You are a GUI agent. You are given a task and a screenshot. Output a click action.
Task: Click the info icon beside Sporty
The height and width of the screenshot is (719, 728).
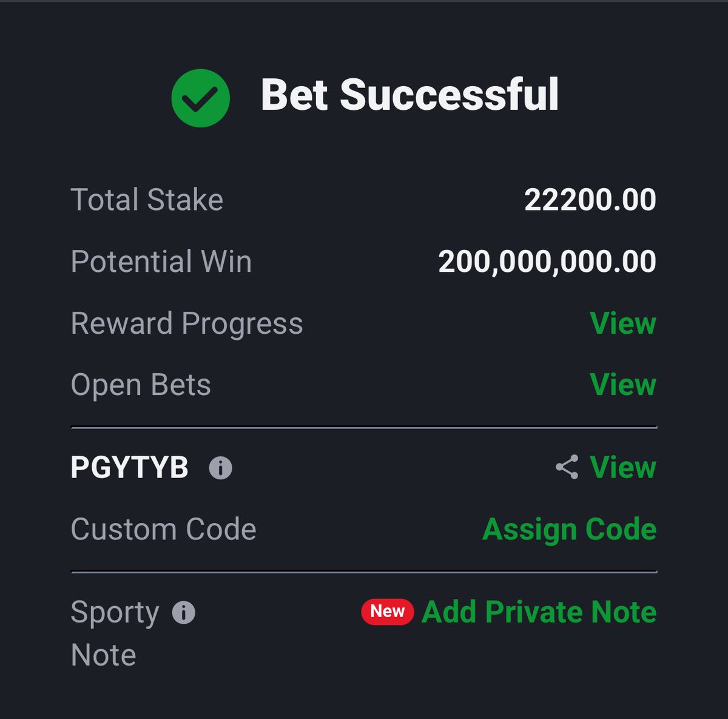(184, 613)
